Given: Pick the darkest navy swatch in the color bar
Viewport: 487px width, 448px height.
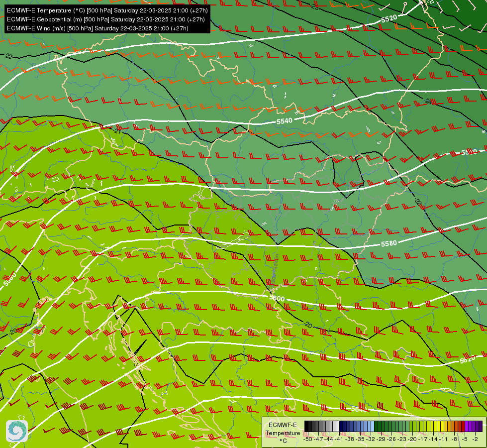Looking at the screenshot, I should pos(341,426).
